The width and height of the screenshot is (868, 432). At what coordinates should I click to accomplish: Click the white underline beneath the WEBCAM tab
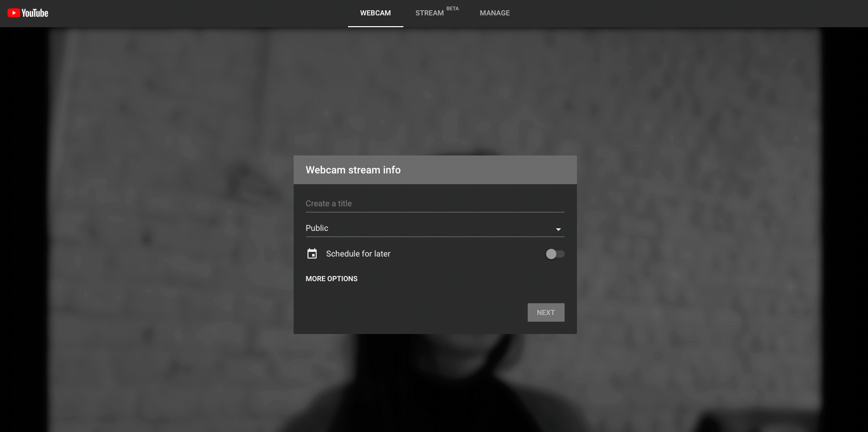tap(375, 26)
